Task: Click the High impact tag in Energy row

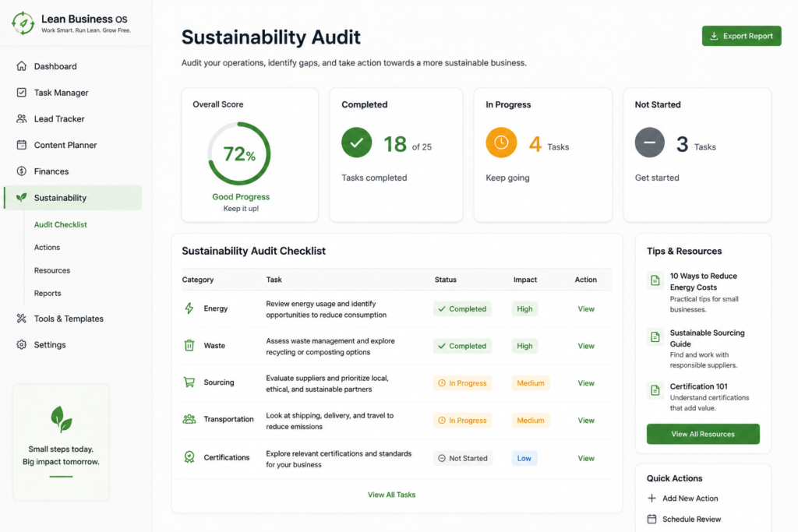Action: click(524, 308)
